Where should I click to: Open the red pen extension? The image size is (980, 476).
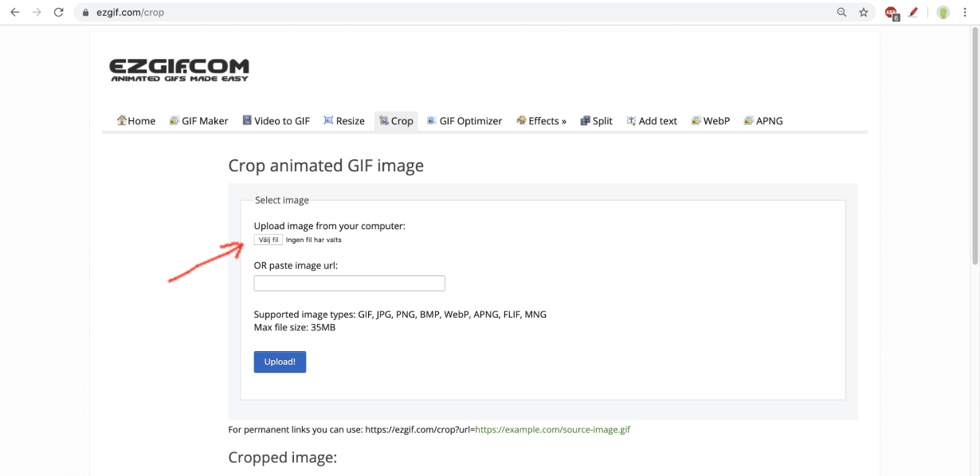(x=914, y=13)
